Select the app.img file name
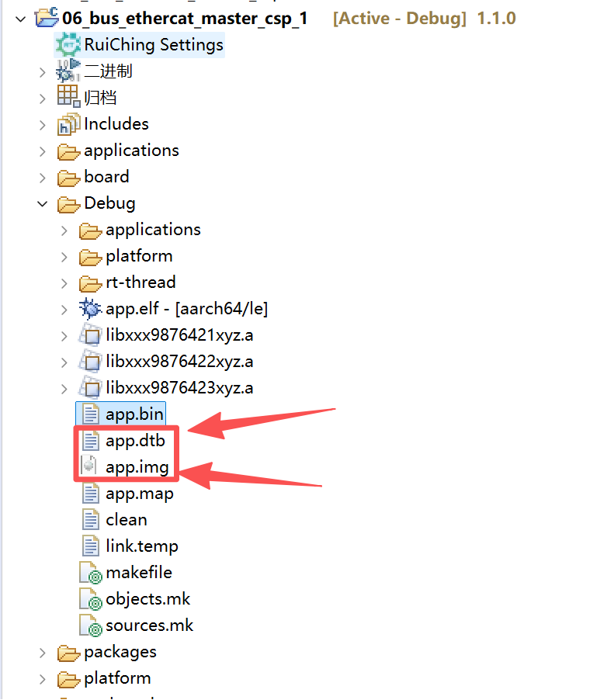 pos(137,467)
